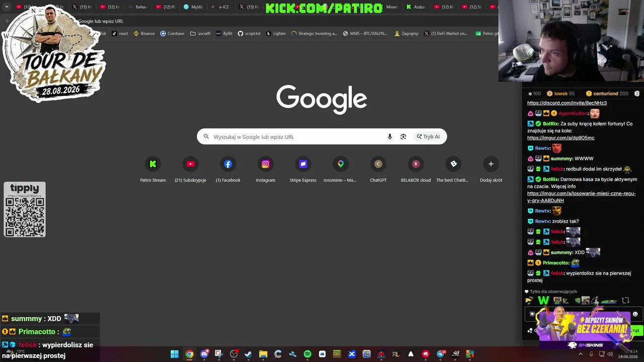This screenshot has height=362, width=644.
Task: Open the BELABOX cloud shortcut
Action: pyautogui.click(x=416, y=170)
